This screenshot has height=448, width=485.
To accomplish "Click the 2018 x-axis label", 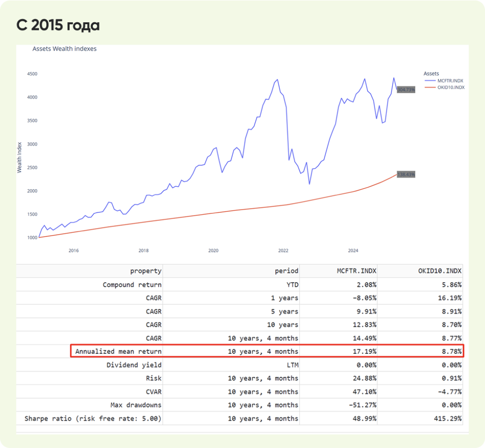I will pos(144,250).
